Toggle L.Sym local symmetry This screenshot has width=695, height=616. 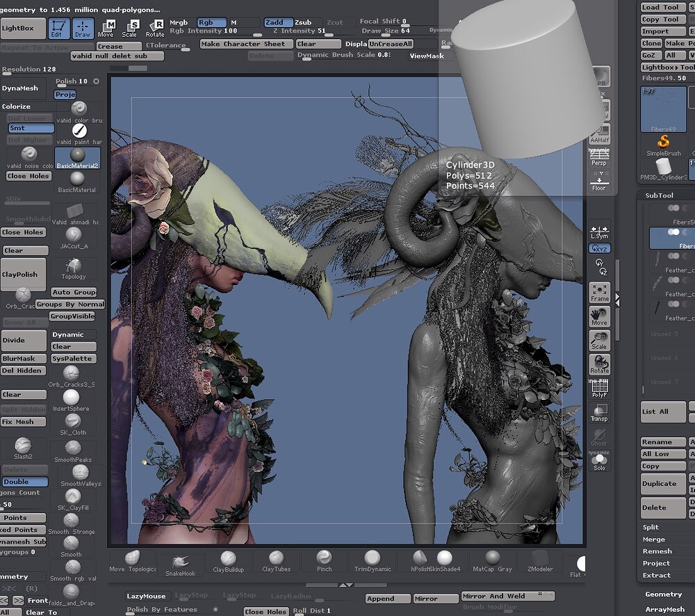pyautogui.click(x=599, y=232)
